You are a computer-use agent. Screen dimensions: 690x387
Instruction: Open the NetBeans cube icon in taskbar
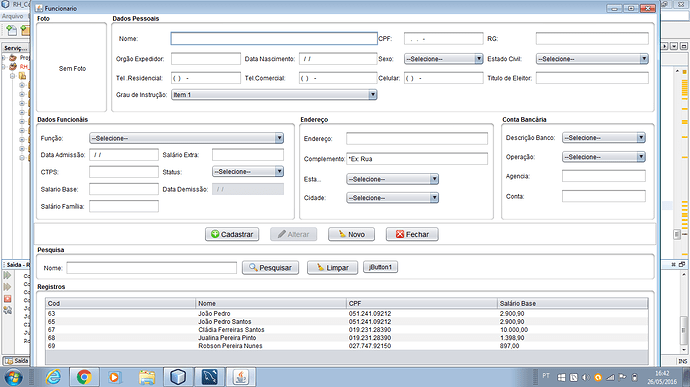pyautogui.click(x=178, y=377)
